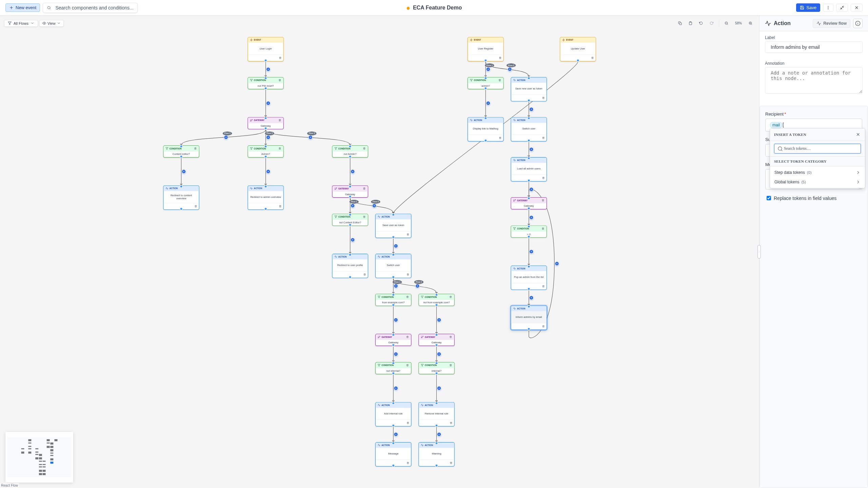This screenshot has height=488, width=868.
Task: Expand the Global tokens category
Action: [x=817, y=182]
